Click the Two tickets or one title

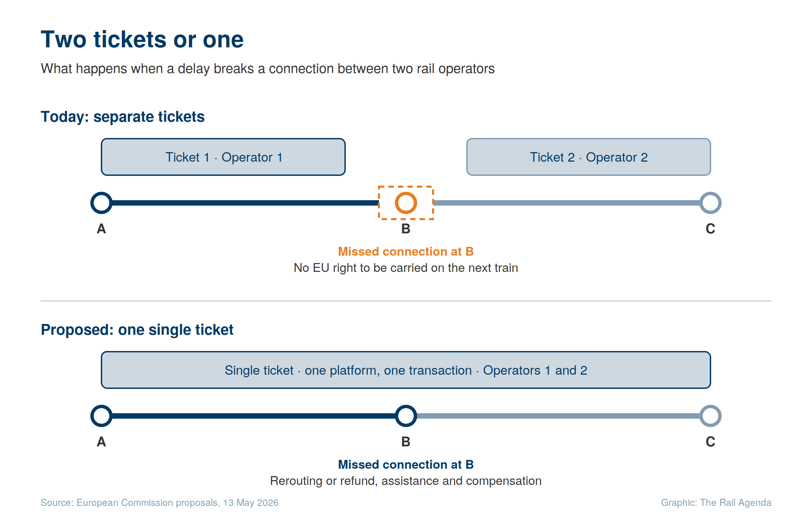tap(142, 40)
